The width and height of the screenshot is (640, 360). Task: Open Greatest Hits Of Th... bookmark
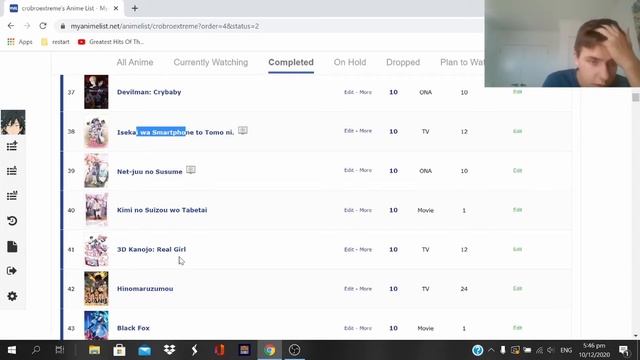click(111, 42)
